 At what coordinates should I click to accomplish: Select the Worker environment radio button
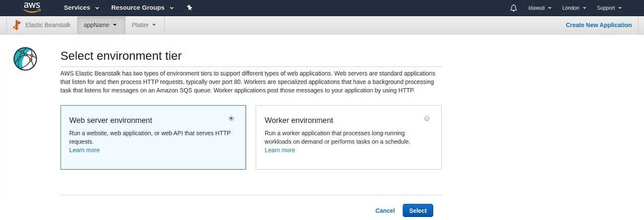click(427, 118)
